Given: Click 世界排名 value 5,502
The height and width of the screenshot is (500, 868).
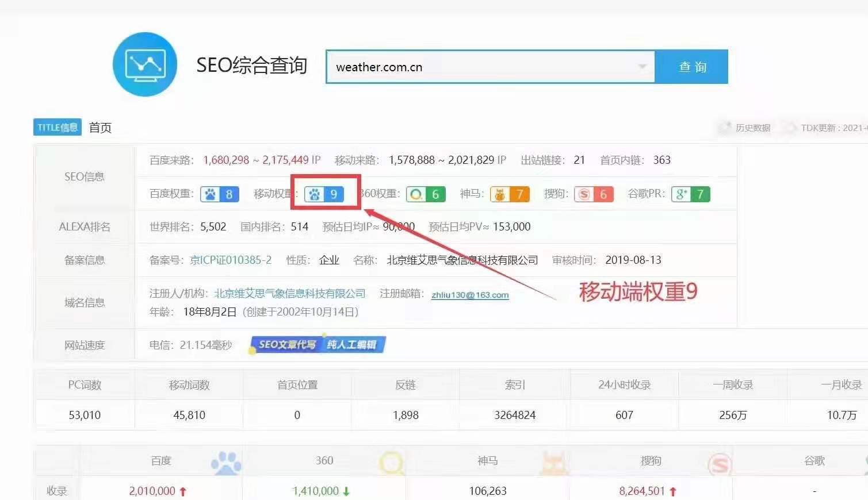Looking at the screenshot, I should coord(213,226).
